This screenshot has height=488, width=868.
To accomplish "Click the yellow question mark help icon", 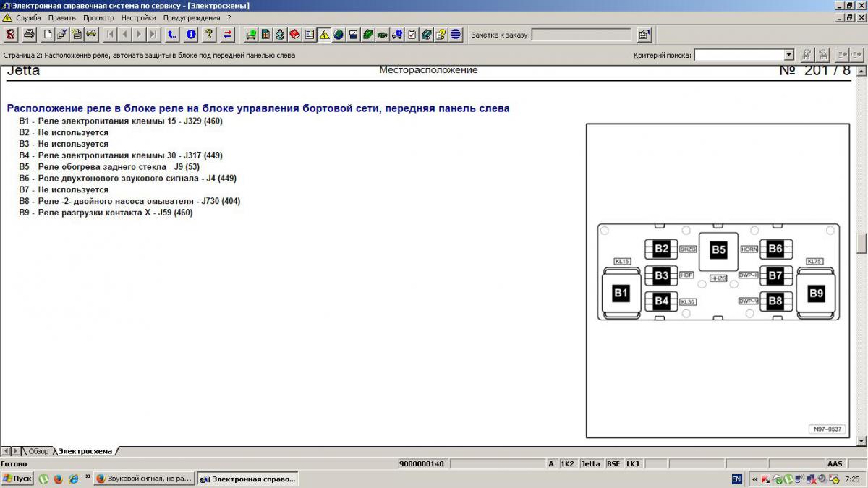I will click(x=209, y=34).
